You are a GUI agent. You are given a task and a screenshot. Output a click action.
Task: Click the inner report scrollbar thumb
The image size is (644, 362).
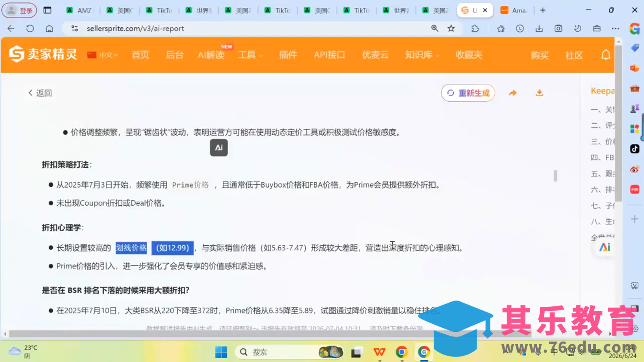click(x=555, y=176)
